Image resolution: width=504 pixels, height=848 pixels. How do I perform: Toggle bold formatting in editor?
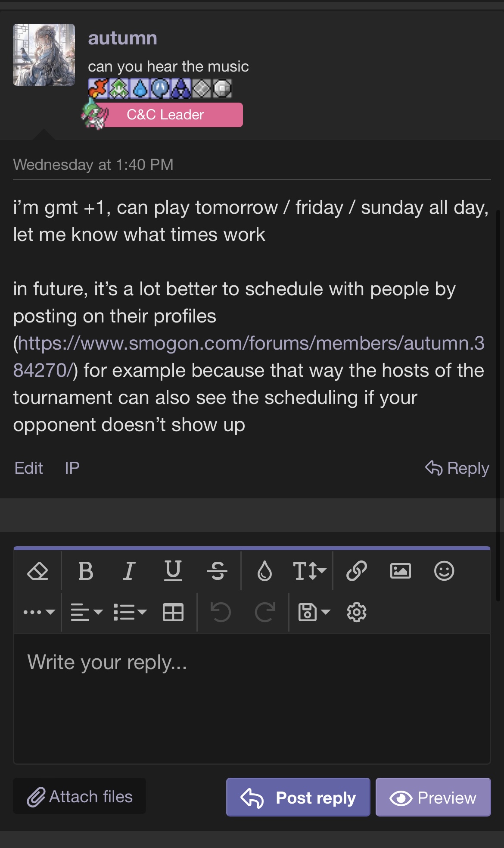[x=86, y=571]
